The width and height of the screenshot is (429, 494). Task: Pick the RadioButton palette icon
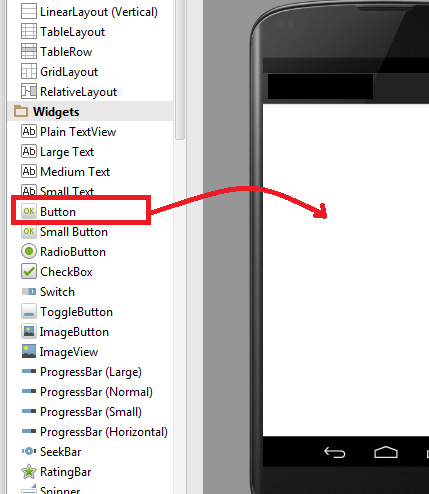(x=29, y=251)
